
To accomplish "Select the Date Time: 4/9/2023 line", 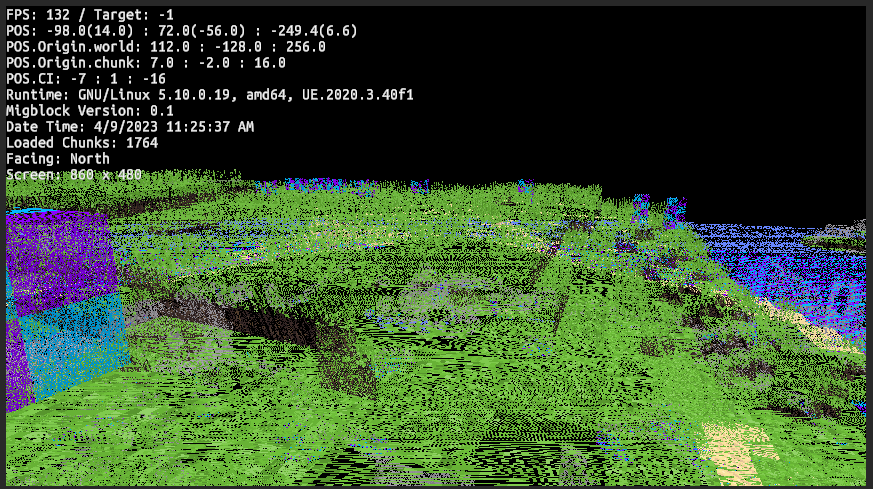I will (x=130, y=126).
